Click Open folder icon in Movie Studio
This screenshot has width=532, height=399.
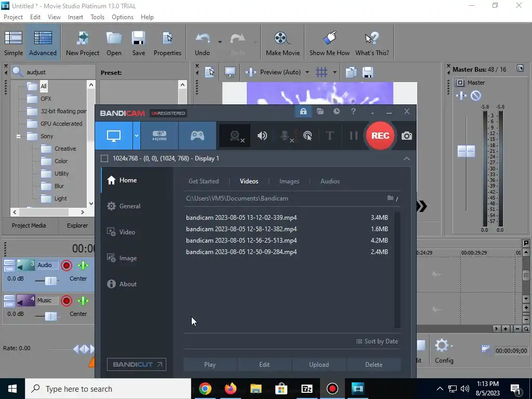(x=114, y=43)
